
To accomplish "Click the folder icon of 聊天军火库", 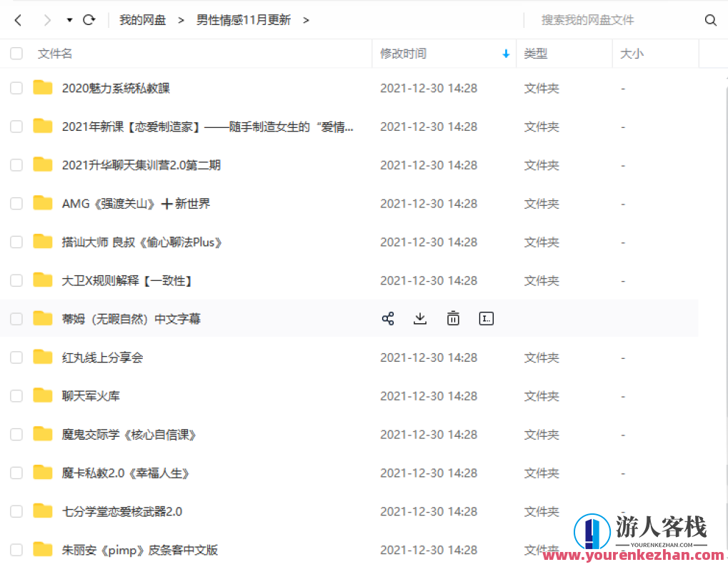I will (43, 395).
